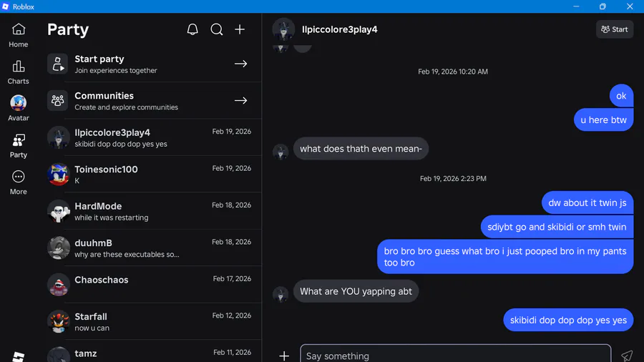Open the tamz conversation
The image size is (644, 362).
click(x=154, y=352)
